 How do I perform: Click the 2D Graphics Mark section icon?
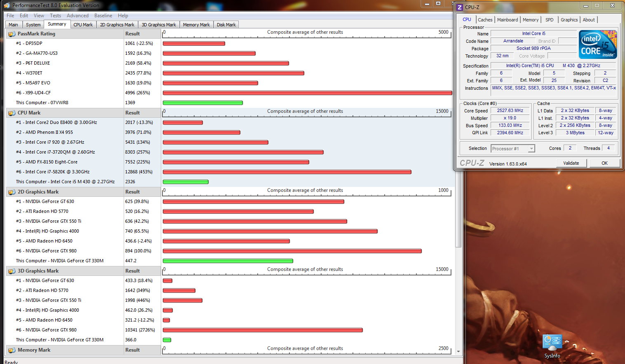(x=12, y=192)
